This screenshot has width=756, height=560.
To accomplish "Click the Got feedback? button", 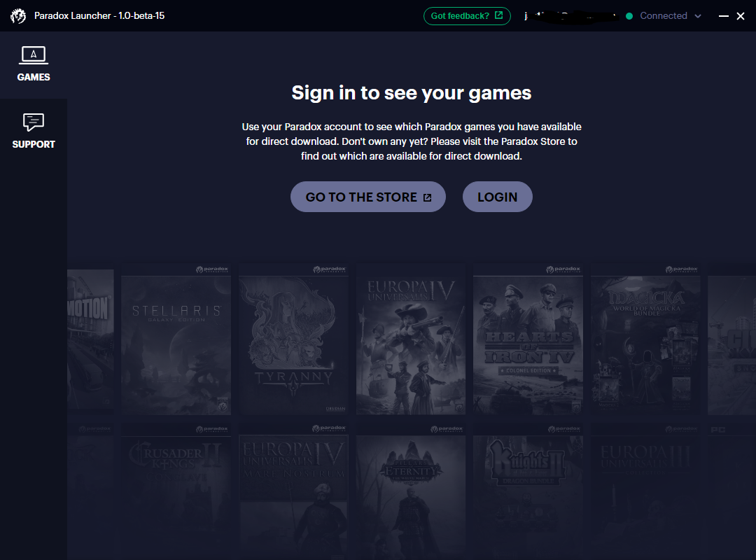I will pyautogui.click(x=467, y=16).
